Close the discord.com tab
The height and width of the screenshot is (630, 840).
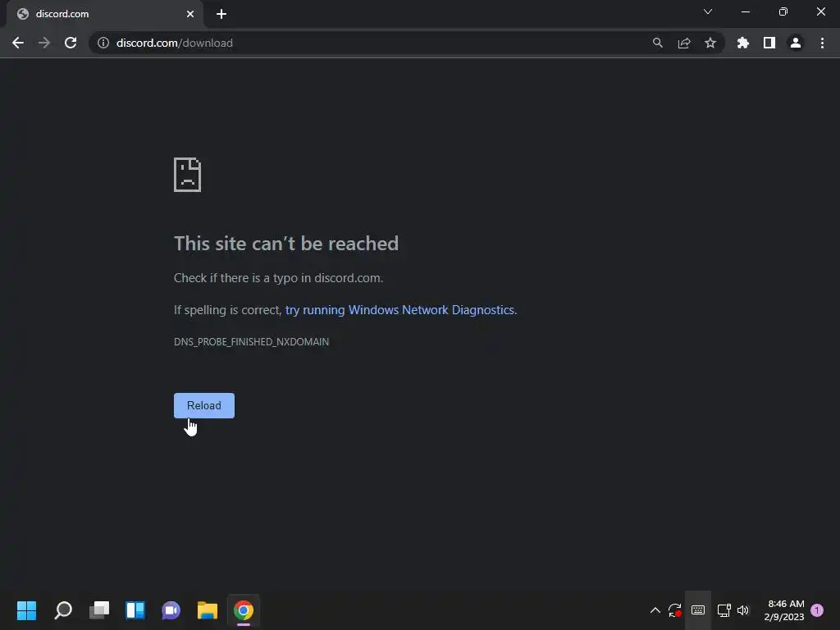point(190,14)
